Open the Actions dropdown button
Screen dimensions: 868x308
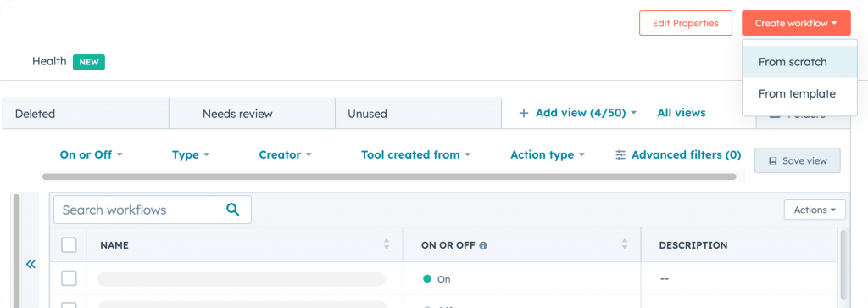(815, 210)
